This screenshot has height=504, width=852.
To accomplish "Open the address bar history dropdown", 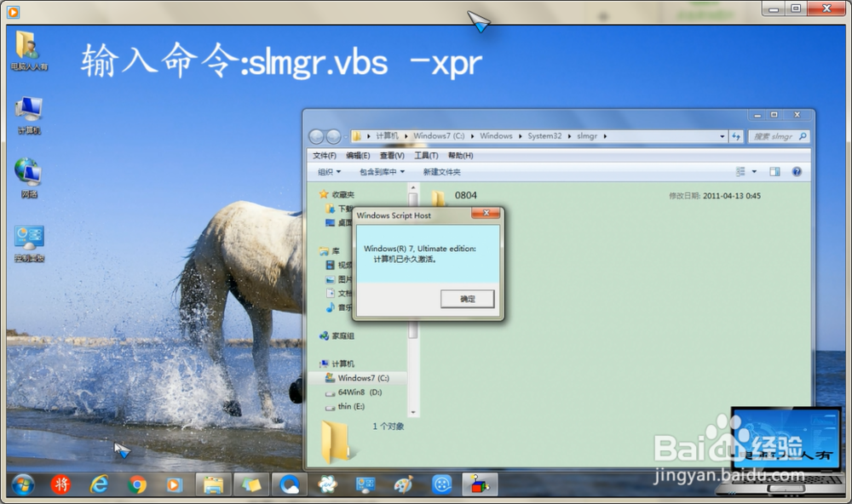I will point(722,136).
